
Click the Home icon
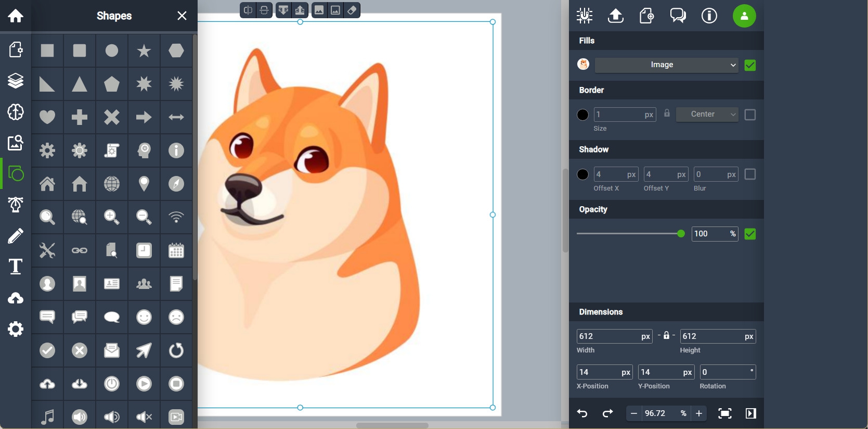pyautogui.click(x=16, y=16)
